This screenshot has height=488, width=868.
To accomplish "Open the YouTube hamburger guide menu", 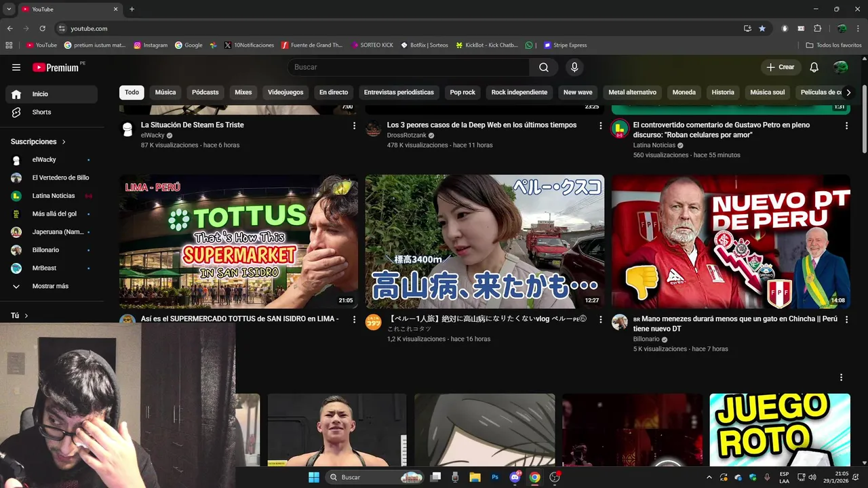I will click(x=16, y=67).
